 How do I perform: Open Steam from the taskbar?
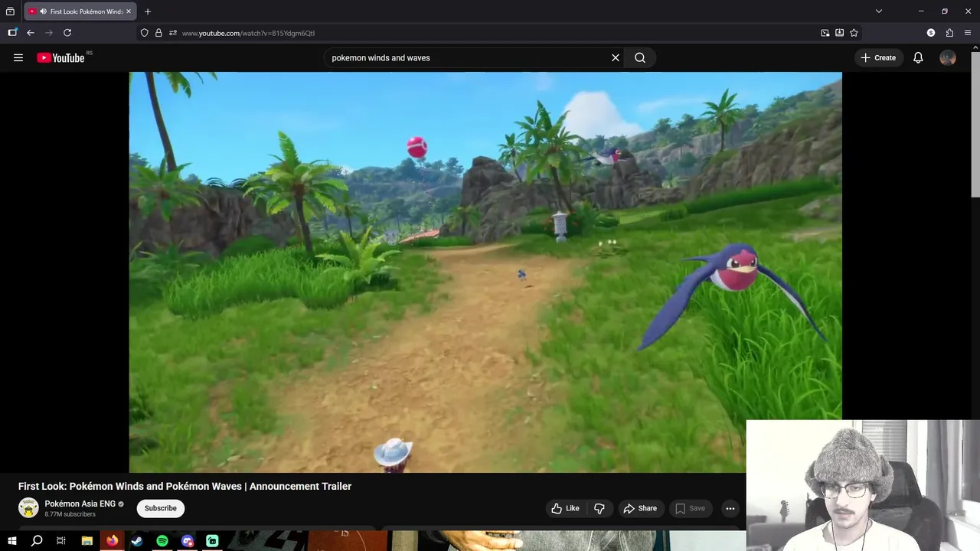tap(137, 541)
